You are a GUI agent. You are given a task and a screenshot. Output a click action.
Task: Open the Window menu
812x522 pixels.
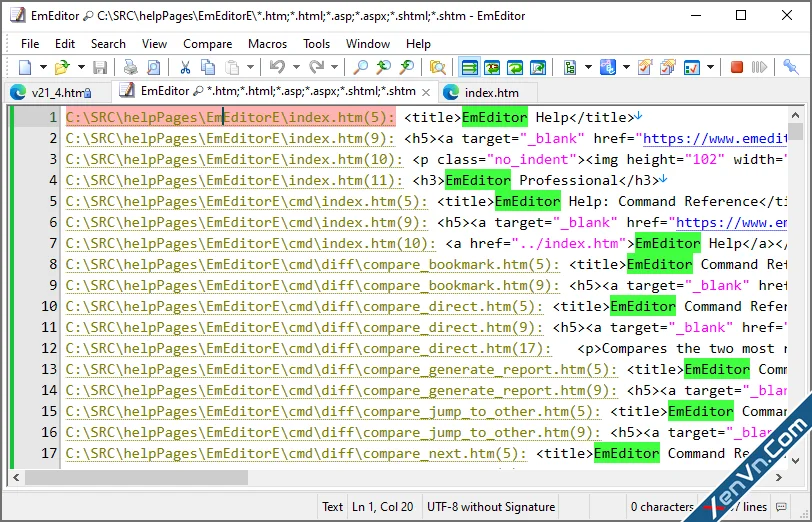pos(368,44)
